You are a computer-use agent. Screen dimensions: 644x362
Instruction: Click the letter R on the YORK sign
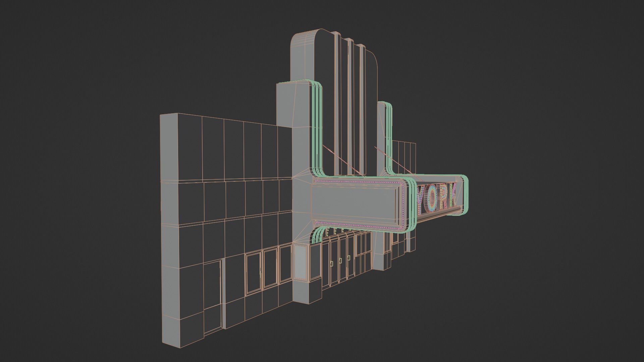[x=443, y=197]
